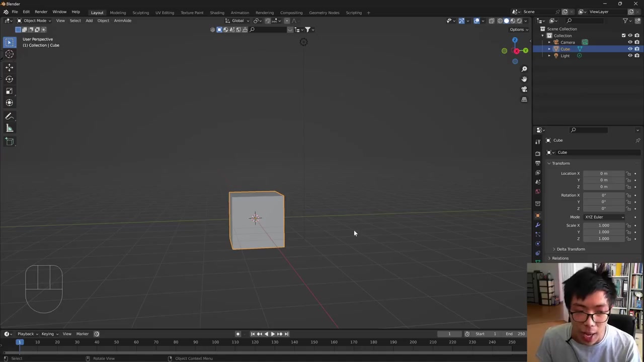This screenshot has height=362, width=644.
Task: Select the Scale tool
Action: (x=9, y=91)
